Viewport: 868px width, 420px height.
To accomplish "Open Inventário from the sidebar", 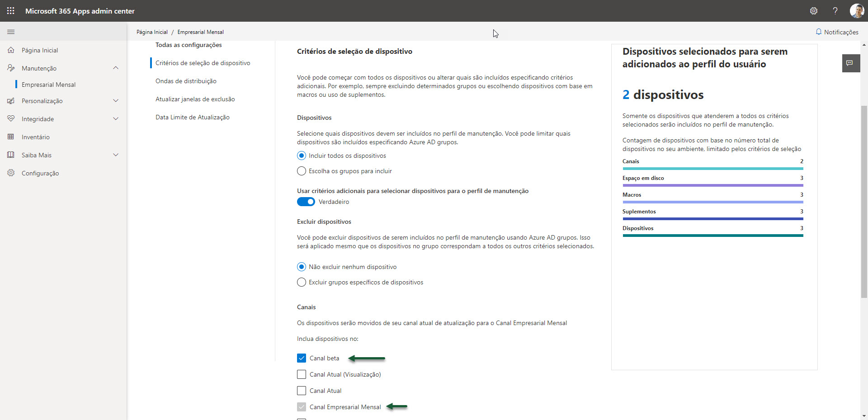I will pyautogui.click(x=36, y=137).
